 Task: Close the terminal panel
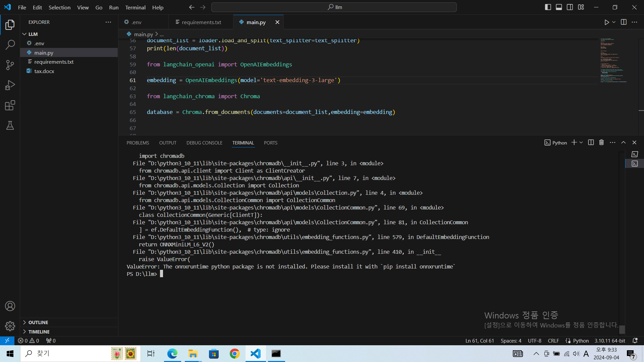(x=634, y=142)
